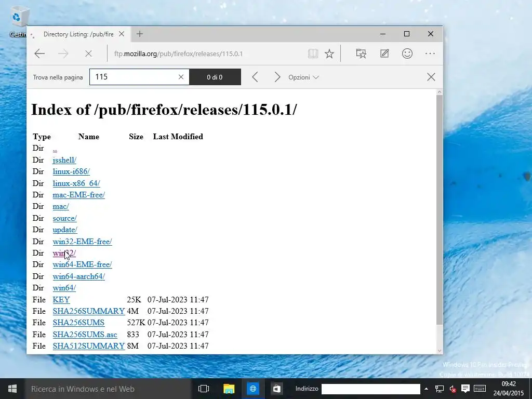Screen dimensions: 532x399
Task: Click the Indirizzo address toolbar field
Action: [370, 389]
